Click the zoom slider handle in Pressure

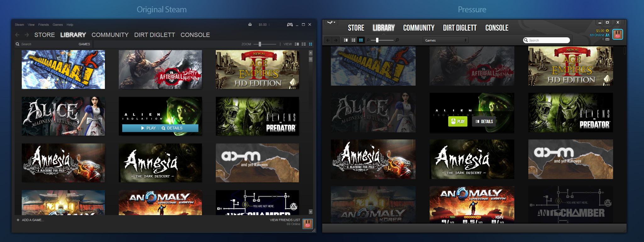tap(377, 40)
